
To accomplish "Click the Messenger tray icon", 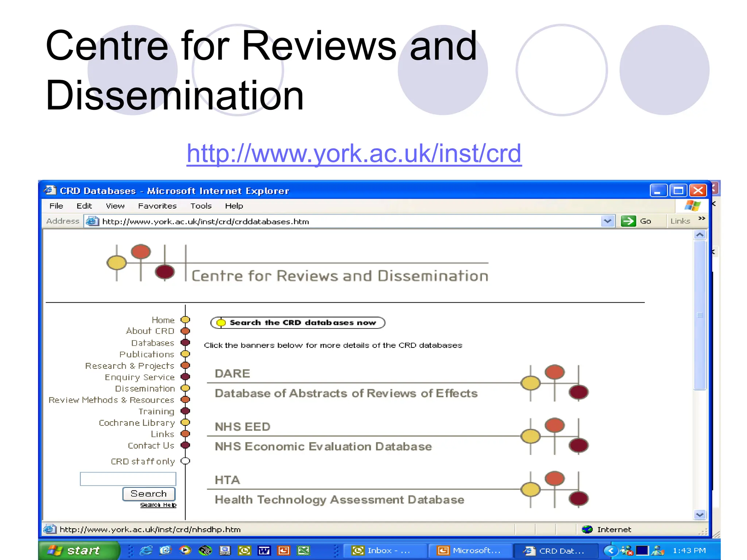I will pyautogui.click(x=658, y=550).
